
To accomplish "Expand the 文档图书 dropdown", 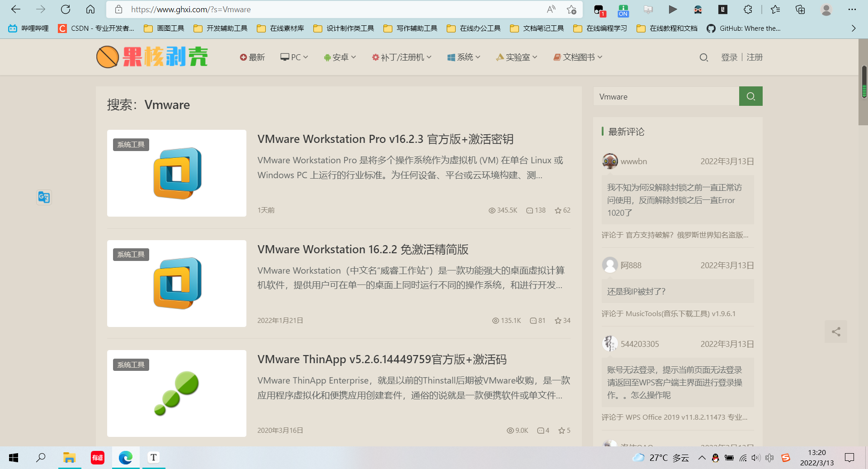I will pos(578,57).
